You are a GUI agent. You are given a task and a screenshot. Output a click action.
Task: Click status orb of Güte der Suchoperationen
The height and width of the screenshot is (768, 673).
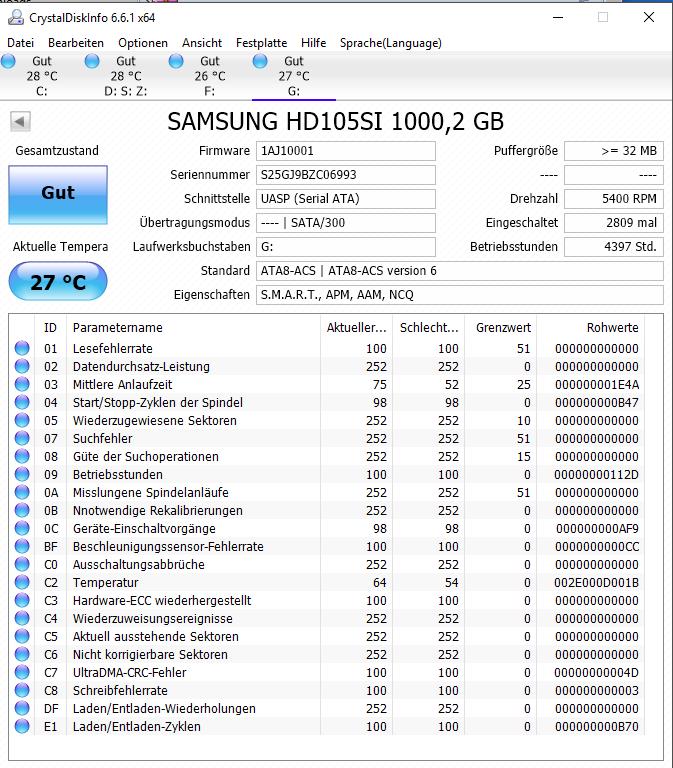click(22, 456)
